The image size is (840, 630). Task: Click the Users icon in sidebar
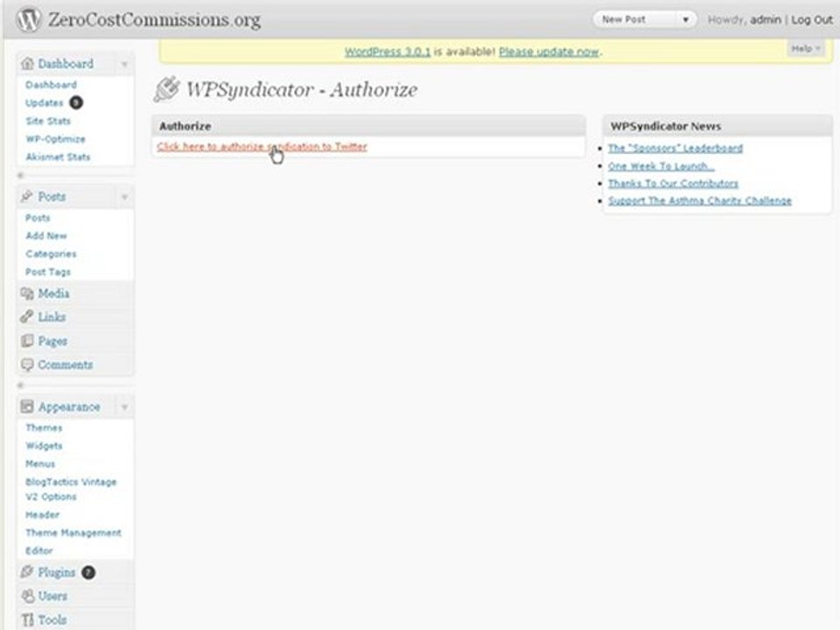tap(27, 596)
